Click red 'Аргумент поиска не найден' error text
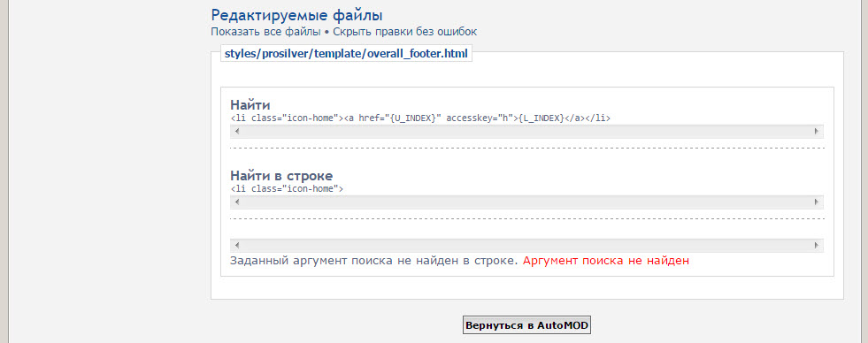The image size is (868, 343). (606, 261)
